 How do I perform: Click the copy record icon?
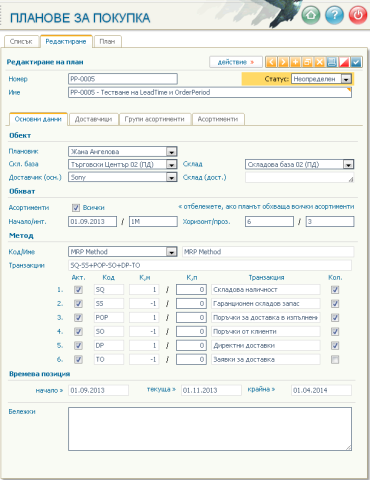(x=307, y=62)
